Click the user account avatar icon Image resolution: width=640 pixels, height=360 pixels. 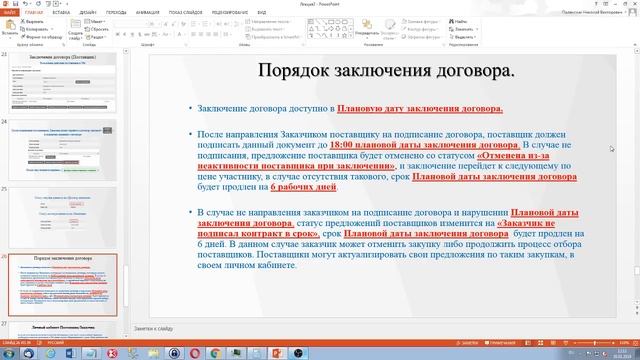[633, 12]
